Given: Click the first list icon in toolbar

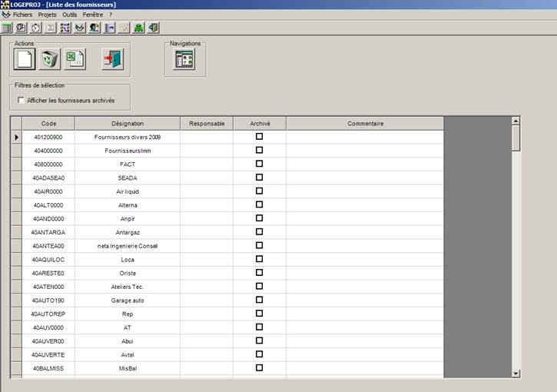Looking at the screenshot, I should [x=7, y=28].
